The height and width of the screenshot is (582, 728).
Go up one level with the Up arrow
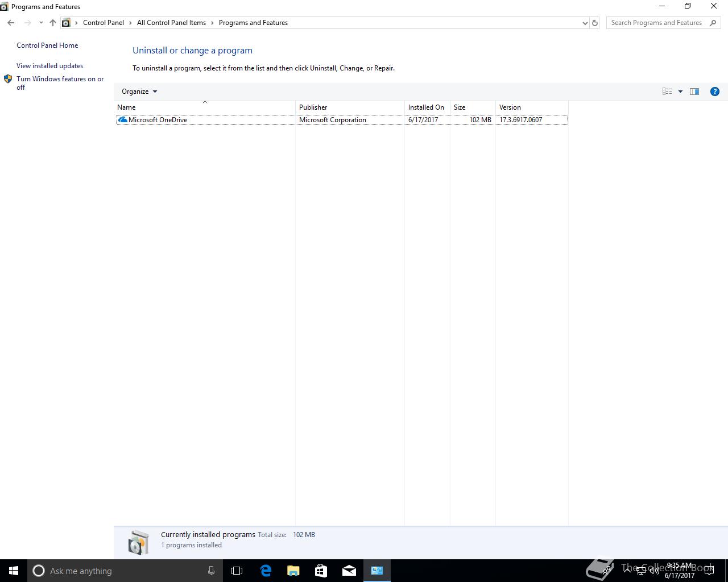point(53,23)
